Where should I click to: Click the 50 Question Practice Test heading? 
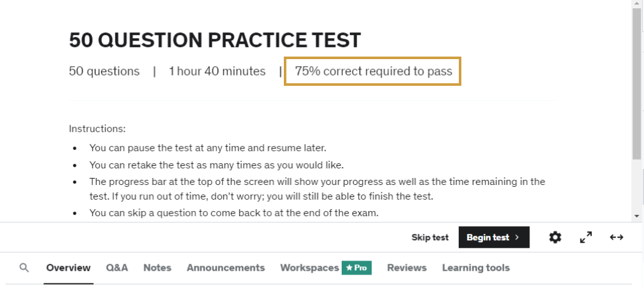(x=214, y=40)
